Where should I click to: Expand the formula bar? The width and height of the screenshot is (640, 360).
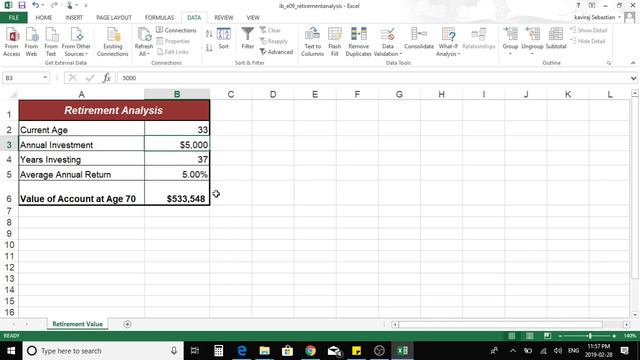tap(633, 78)
